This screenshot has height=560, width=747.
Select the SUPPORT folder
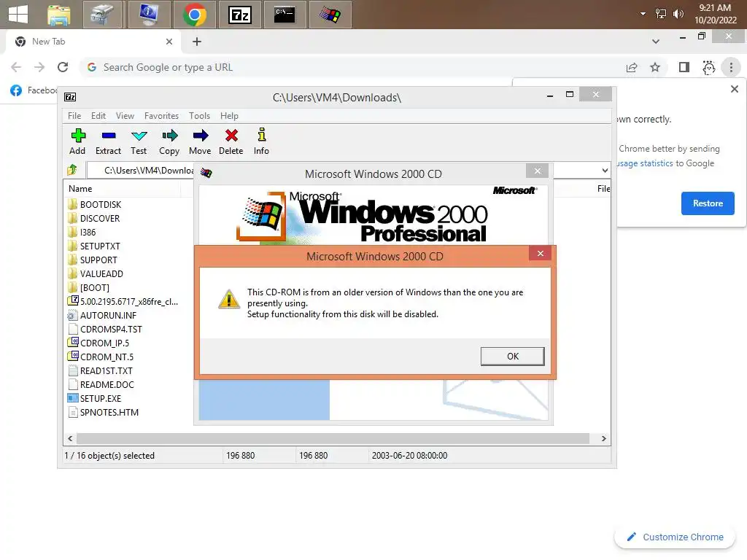93,260
